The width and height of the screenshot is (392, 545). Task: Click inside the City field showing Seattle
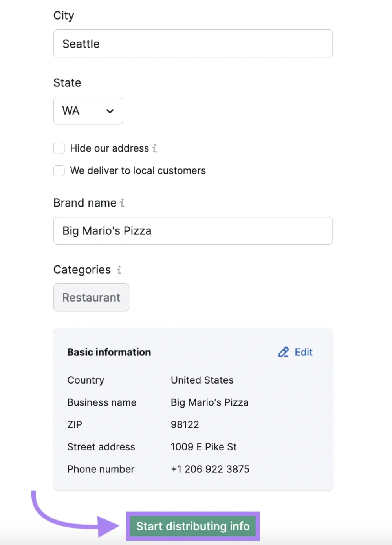pyautogui.click(x=192, y=44)
